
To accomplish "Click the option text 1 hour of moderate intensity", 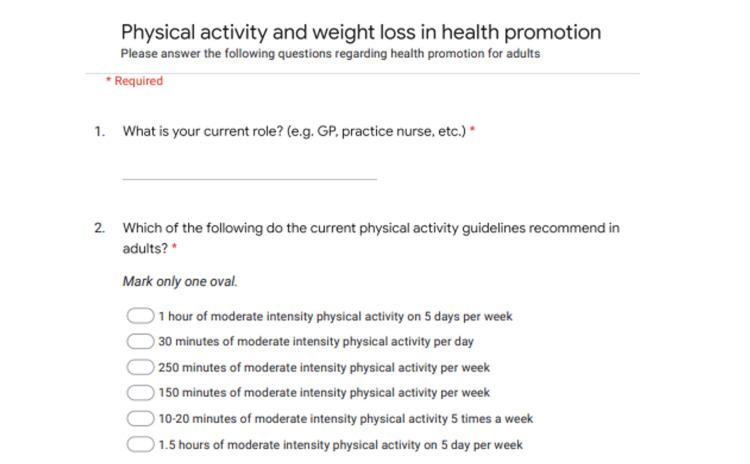I will [x=335, y=316].
